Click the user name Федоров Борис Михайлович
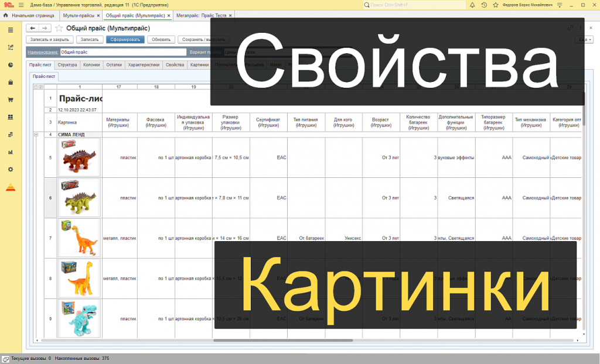This screenshot has height=364, width=600. click(x=527, y=5)
